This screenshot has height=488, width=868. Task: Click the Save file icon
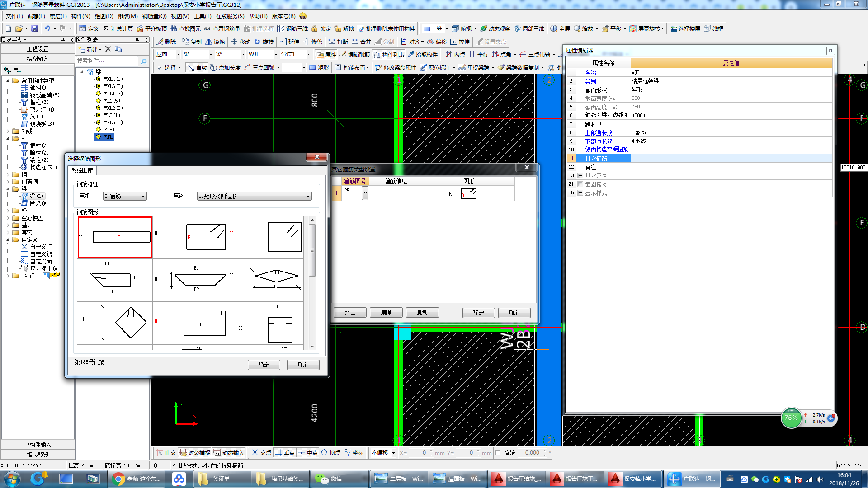(x=34, y=28)
